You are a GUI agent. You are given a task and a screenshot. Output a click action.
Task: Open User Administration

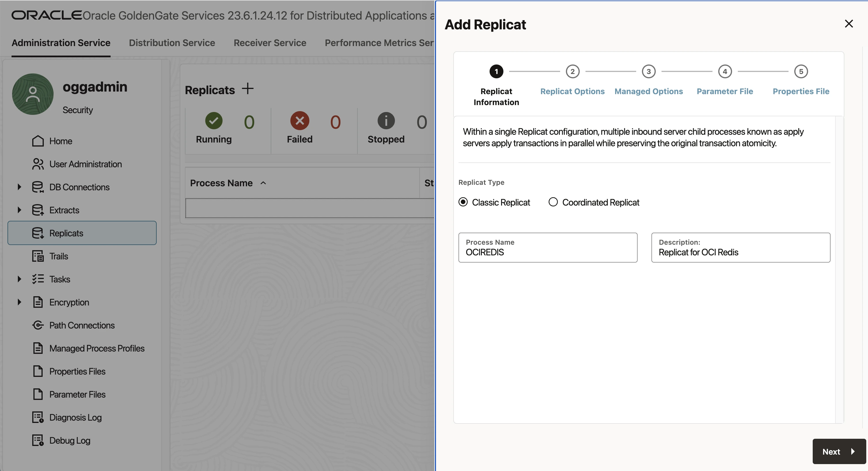(x=86, y=164)
